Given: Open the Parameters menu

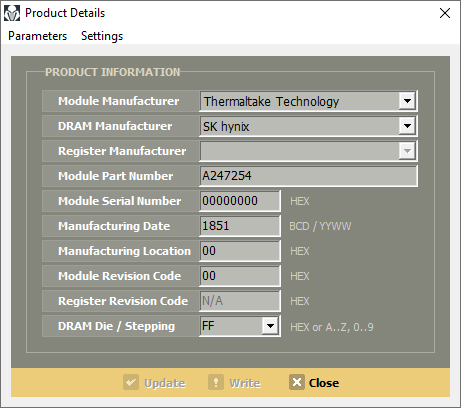Looking at the screenshot, I should pyautogui.click(x=37, y=36).
